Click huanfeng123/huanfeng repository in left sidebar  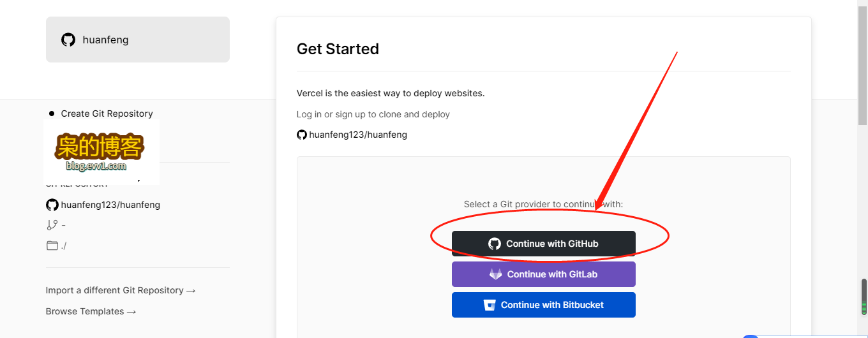[110, 205]
